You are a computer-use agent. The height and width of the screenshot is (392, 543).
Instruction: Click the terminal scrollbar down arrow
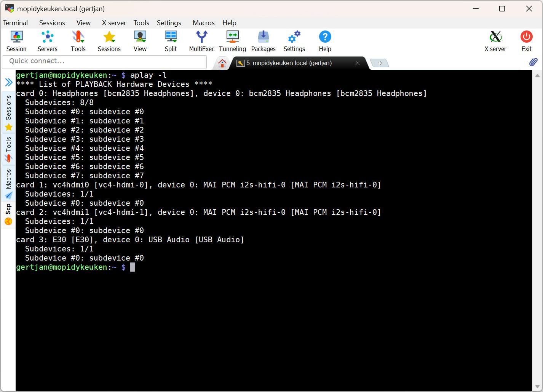pyautogui.click(x=538, y=386)
